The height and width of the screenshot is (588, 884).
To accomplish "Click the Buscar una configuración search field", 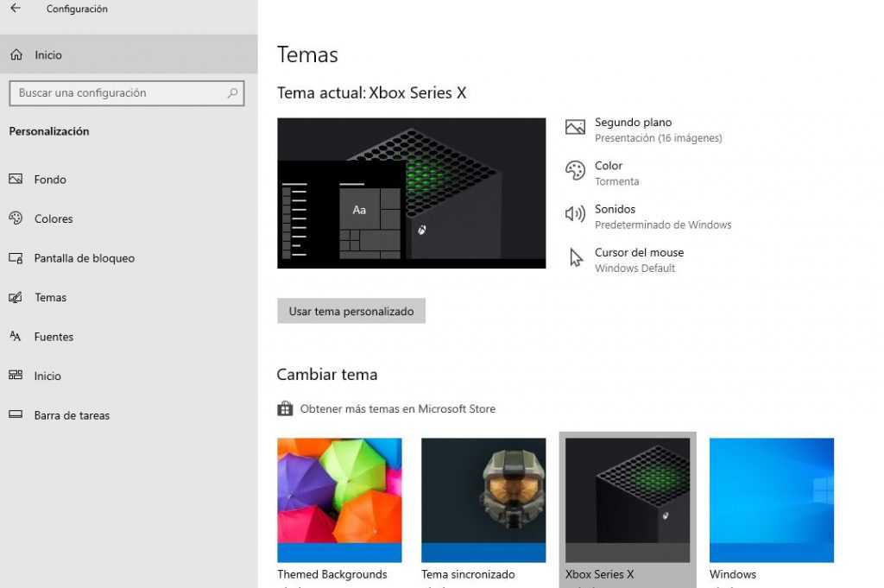I will click(x=126, y=92).
